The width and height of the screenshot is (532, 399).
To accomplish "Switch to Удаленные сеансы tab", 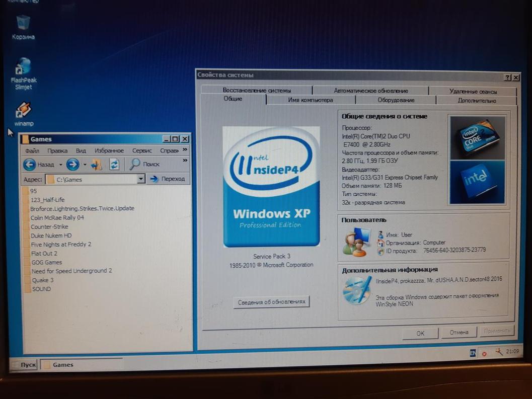I will pyautogui.click(x=473, y=91).
